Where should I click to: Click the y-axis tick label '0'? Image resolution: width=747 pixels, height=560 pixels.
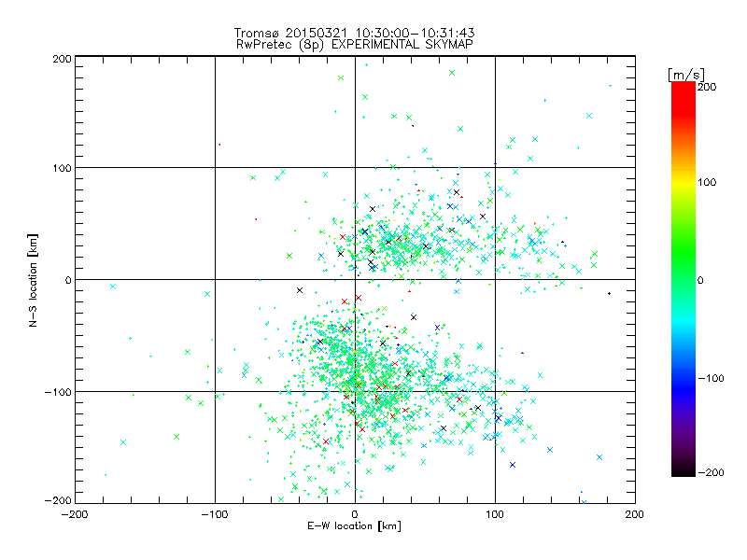pos(68,280)
